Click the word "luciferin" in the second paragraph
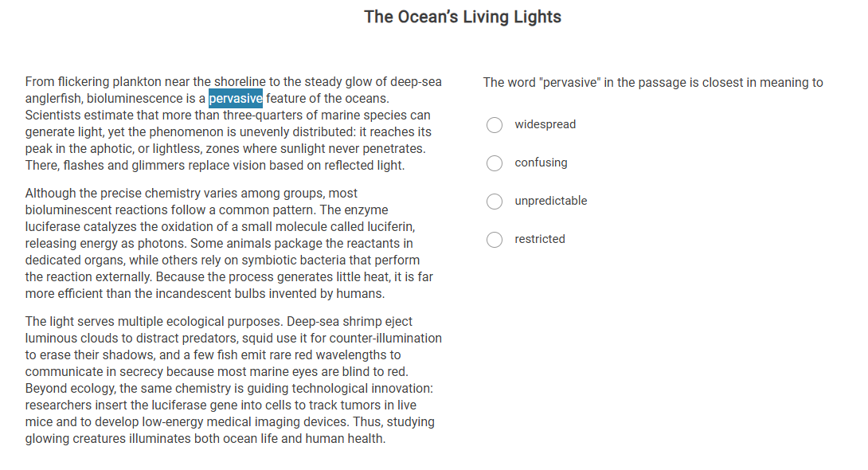Viewport: 868px width, 470px height. coord(388,227)
